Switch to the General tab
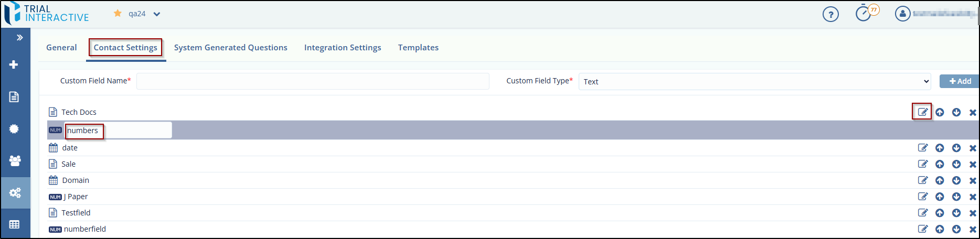Image resolution: width=980 pixels, height=239 pixels. [61, 48]
